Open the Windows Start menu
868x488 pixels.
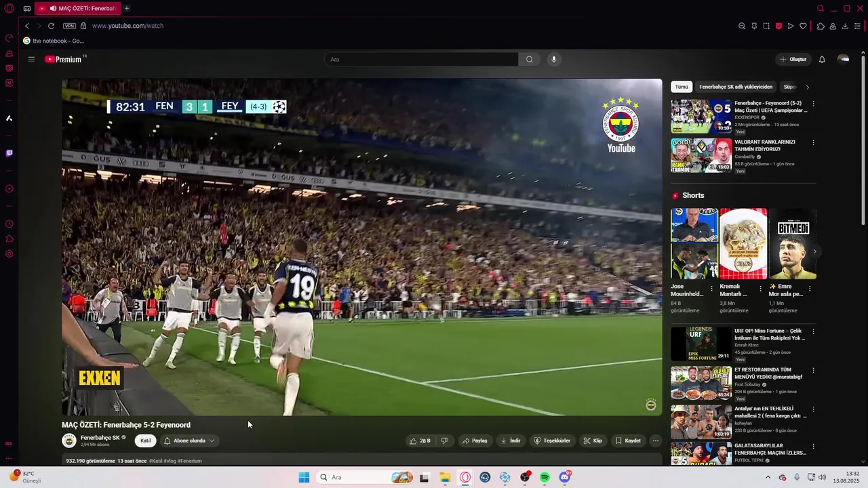(304, 477)
